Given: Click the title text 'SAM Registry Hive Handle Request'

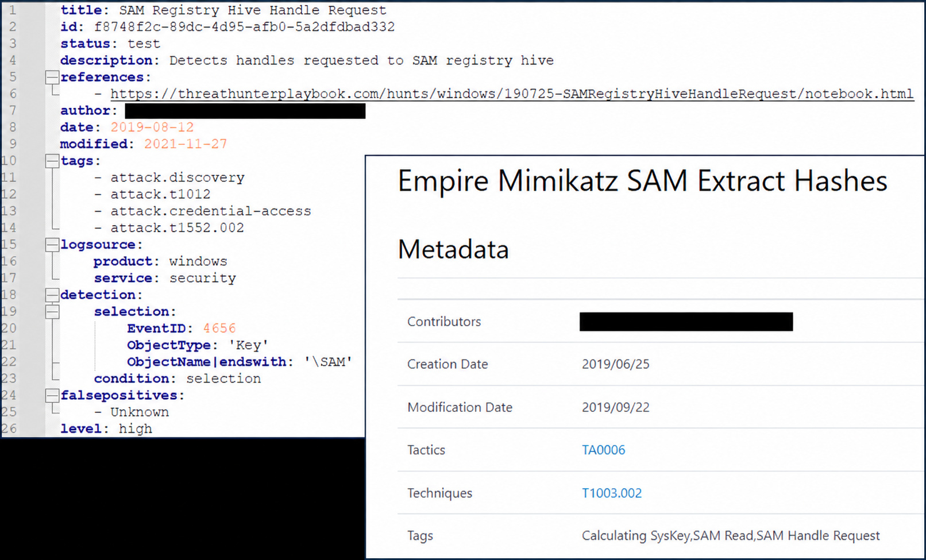Looking at the screenshot, I should (x=253, y=10).
